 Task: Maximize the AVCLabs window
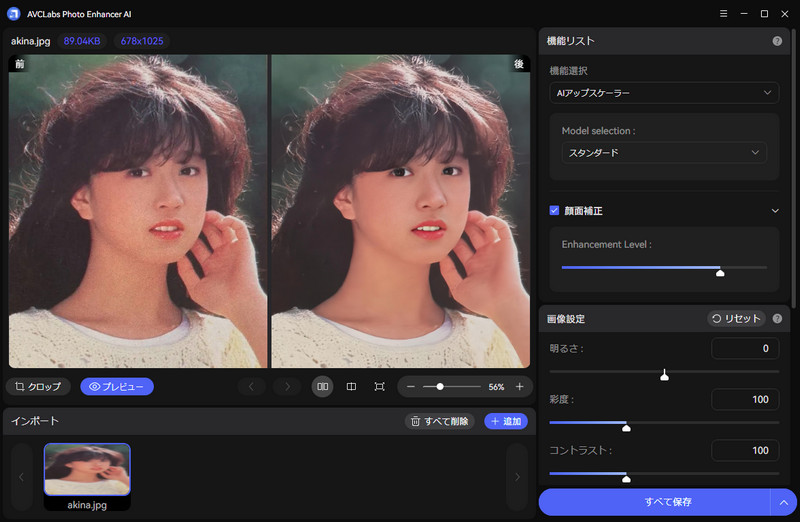764,14
